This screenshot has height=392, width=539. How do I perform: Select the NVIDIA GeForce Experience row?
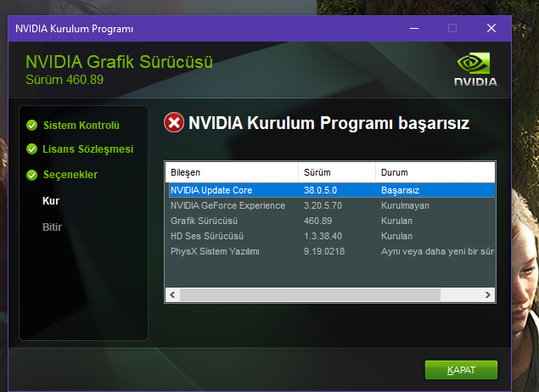332,205
